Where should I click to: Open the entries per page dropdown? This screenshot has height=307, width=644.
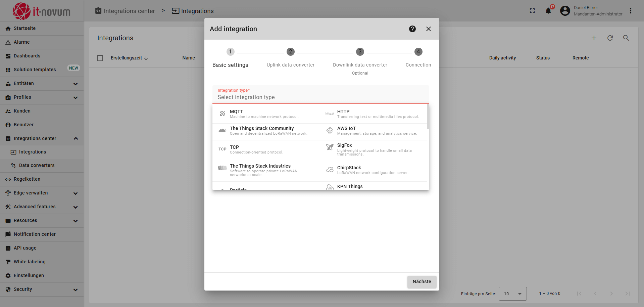pos(512,294)
